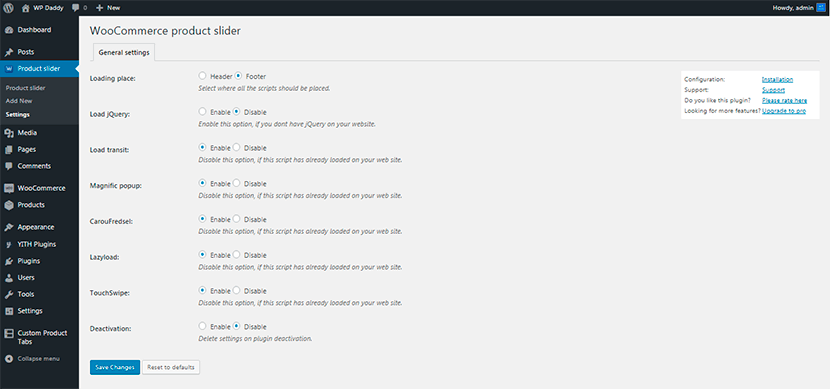830x389 pixels.
Task: Disable the Load transit option
Action: (x=236, y=148)
